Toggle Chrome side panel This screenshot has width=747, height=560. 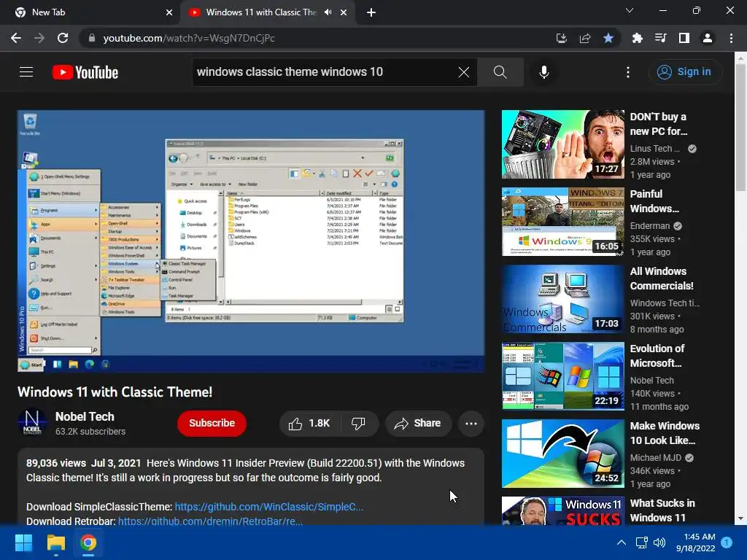tap(684, 38)
